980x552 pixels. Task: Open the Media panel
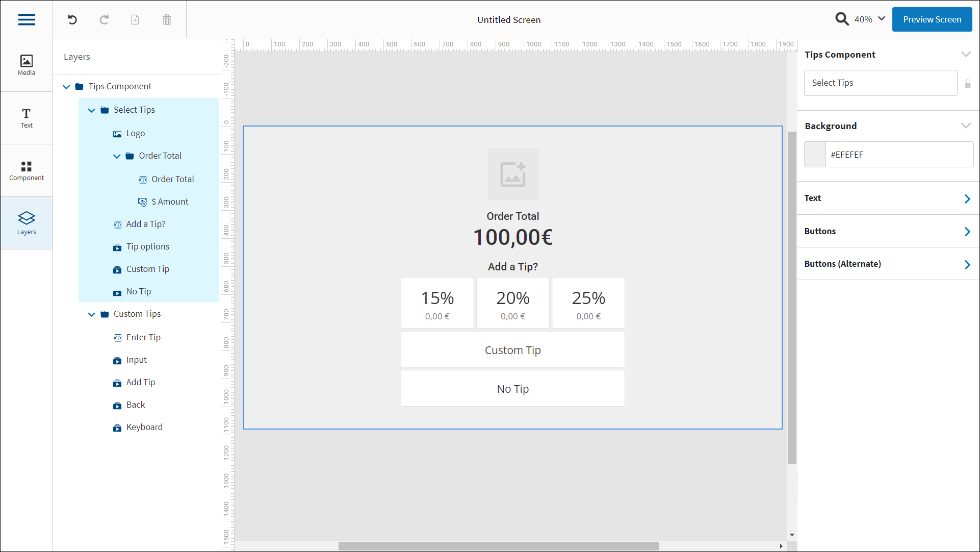(x=27, y=65)
